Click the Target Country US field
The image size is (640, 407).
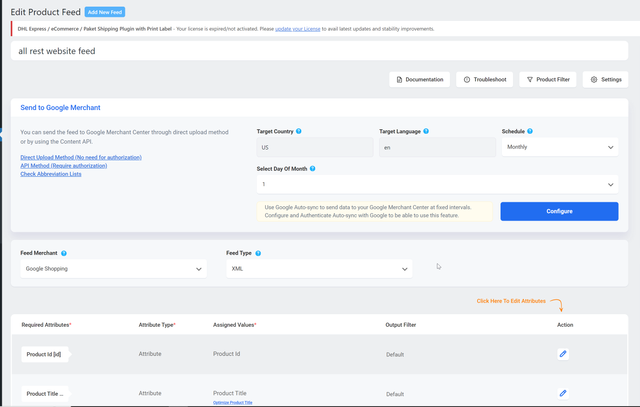coord(315,147)
